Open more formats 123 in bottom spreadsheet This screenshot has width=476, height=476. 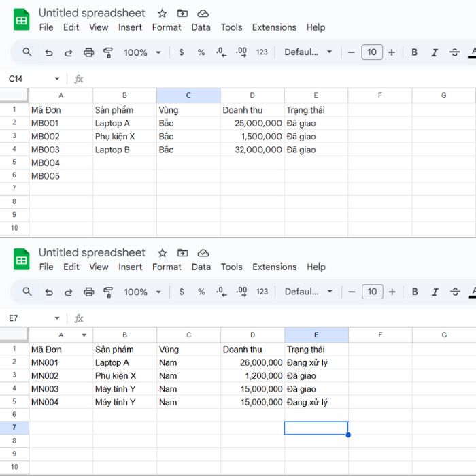[x=262, y=292]
